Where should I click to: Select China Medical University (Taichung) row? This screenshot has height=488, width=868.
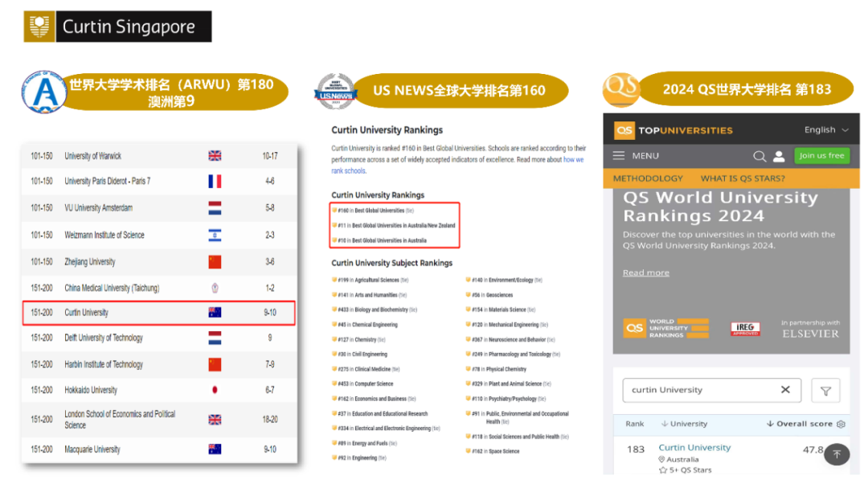pyautogui.click(x=158, y=288)
